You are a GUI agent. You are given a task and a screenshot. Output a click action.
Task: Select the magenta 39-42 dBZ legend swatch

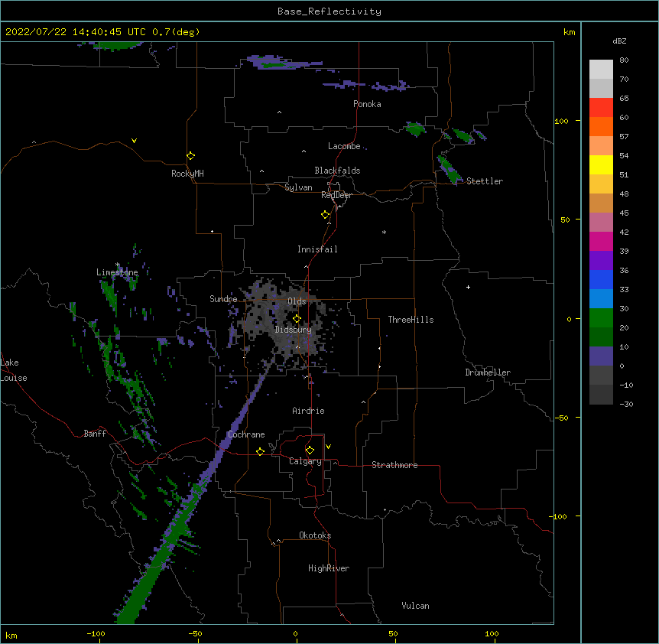601,242
